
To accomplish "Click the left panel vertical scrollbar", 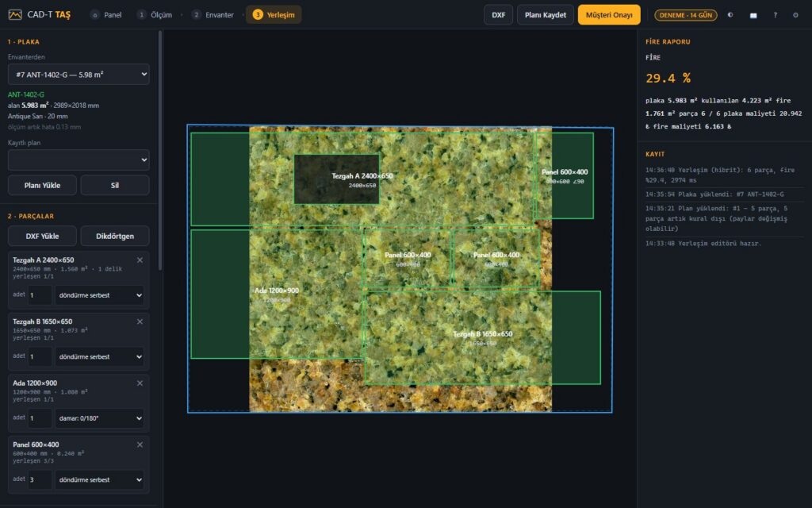I will coord(160,150).
